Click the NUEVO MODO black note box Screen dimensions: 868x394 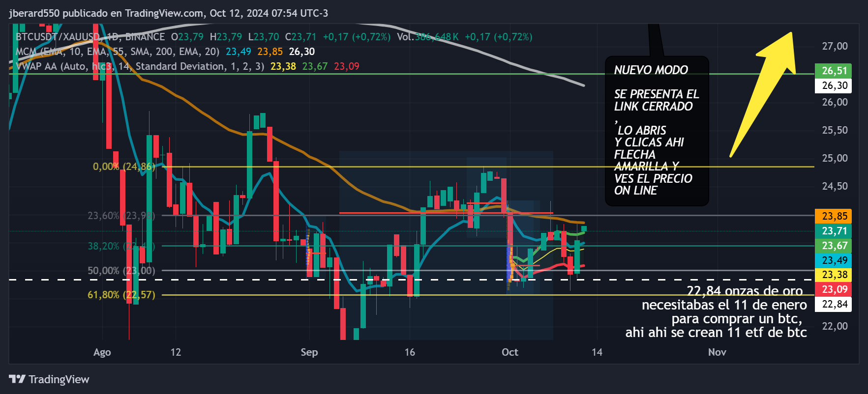(x=657, y=130)
